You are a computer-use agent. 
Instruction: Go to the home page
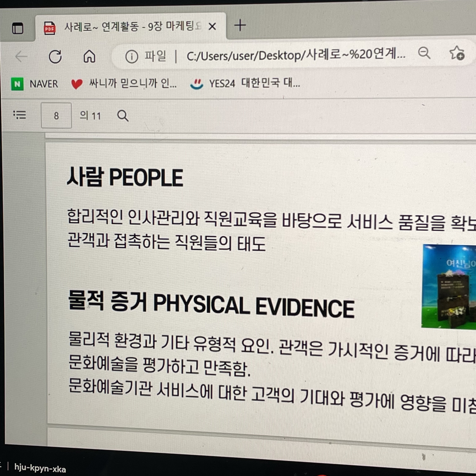tap(89, 56)
